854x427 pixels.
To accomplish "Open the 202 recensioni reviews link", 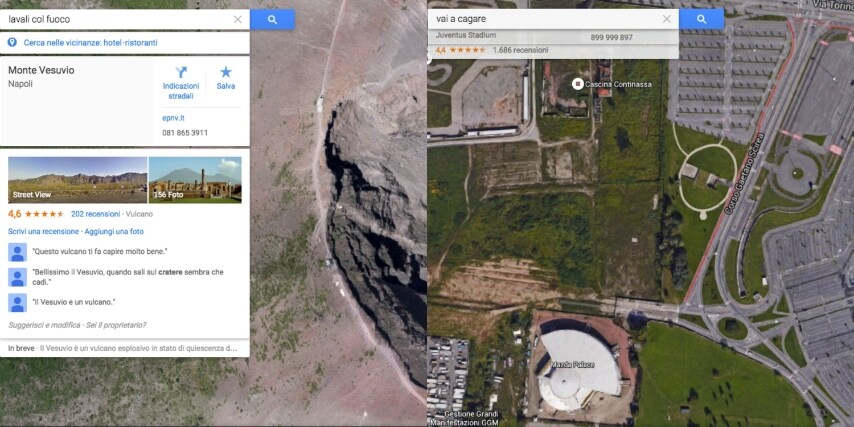I will click(95, 214).
